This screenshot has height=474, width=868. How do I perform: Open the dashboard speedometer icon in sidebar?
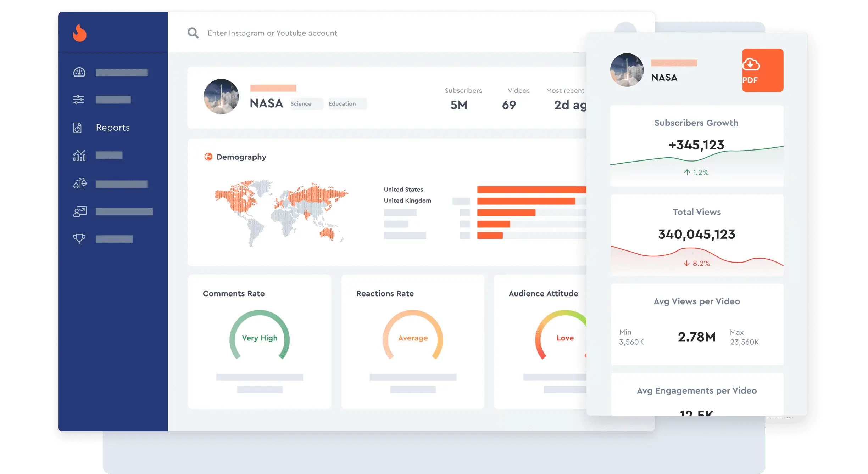79,72
